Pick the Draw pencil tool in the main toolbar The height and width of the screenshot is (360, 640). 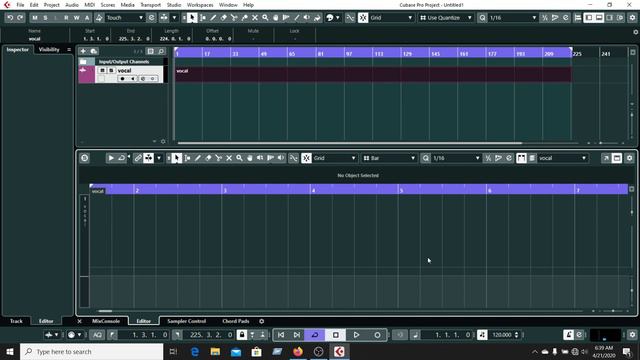coord(213,18)
